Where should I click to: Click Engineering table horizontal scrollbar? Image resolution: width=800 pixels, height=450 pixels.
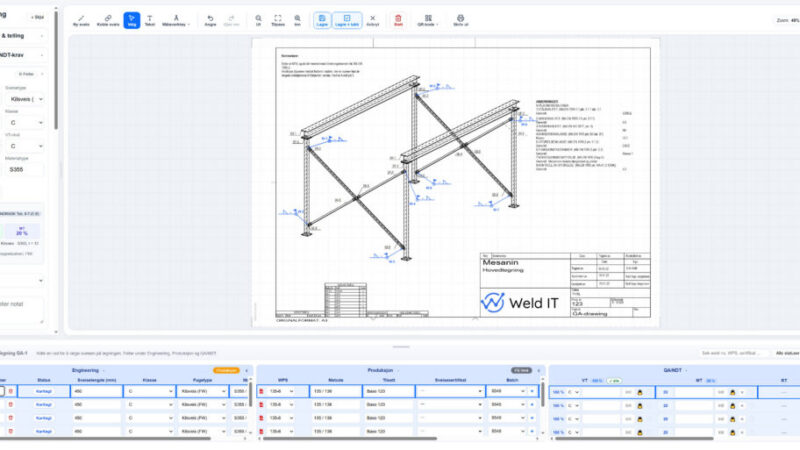click(105, 438)
